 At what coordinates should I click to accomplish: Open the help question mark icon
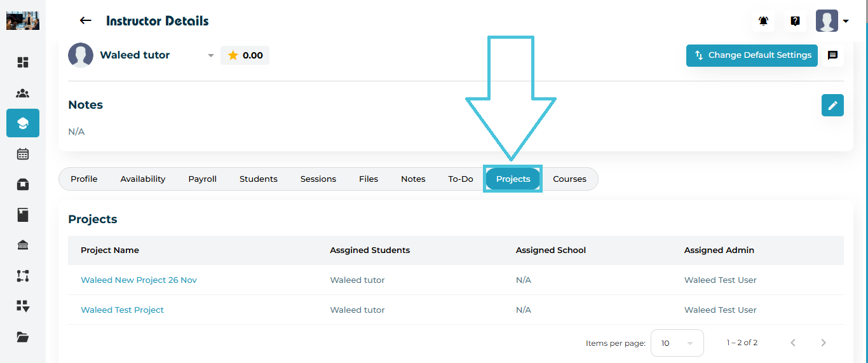(x=795, y=21)
